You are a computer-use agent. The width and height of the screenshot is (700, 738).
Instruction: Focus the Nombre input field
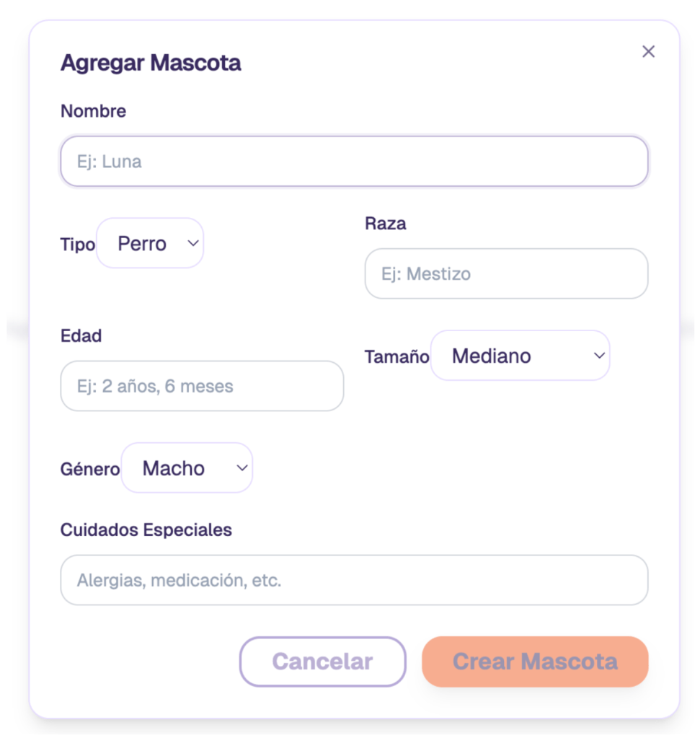[x=354, y=162]
